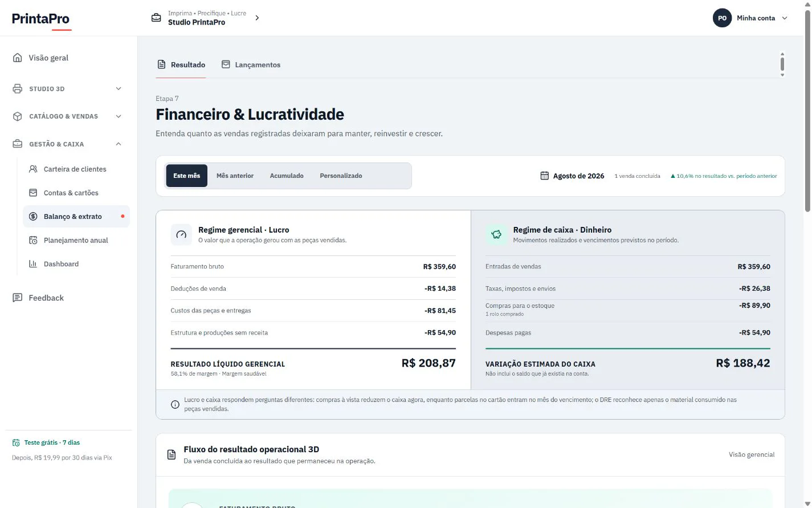812x508 pixels.
Task: Click the Visão gerencial label
Action: coord(752,454)
